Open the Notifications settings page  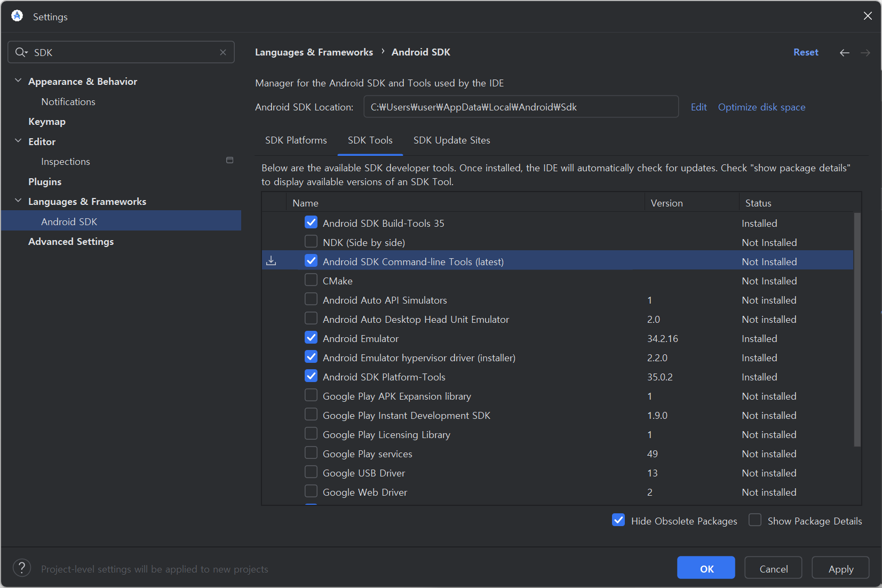point(68,102)
